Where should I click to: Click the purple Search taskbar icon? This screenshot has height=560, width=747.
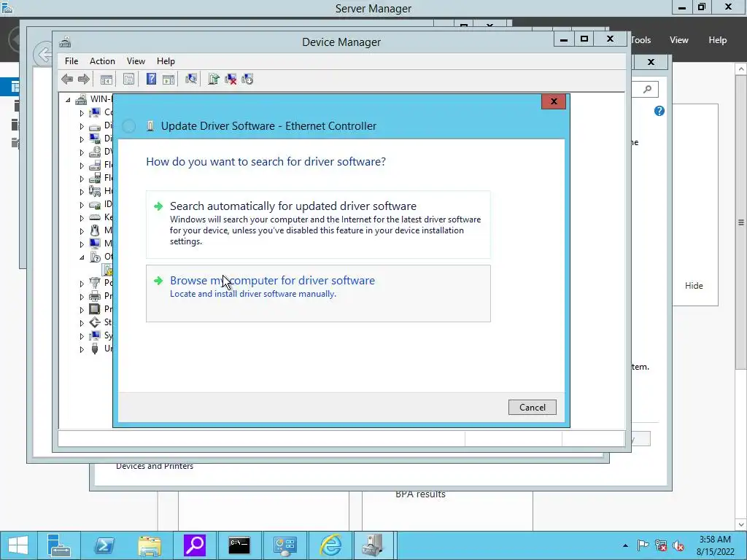(194, 545)
